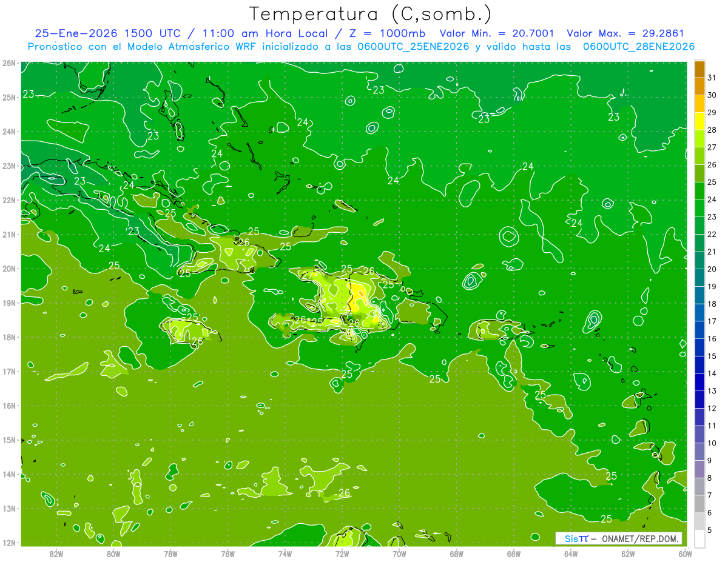Click the "62W" longitude axis label

pyautogui.click(x=629, y=554)
